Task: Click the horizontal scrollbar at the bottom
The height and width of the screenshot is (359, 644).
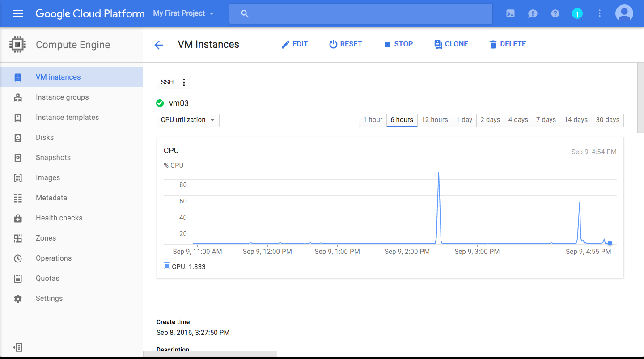Action: point(210,354)
